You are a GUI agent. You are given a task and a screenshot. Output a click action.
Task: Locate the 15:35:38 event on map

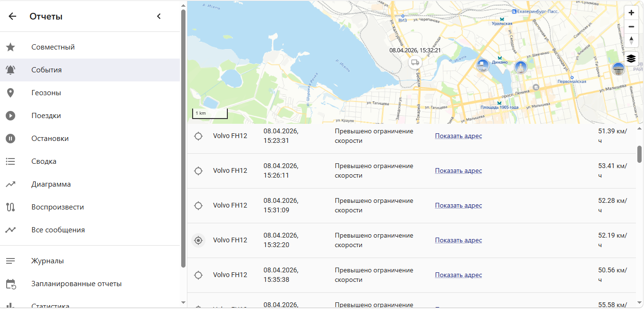(x=199, y=275)
